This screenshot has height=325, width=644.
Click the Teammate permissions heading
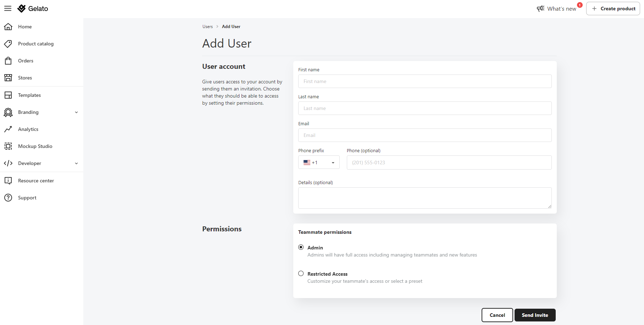(325, 232)
